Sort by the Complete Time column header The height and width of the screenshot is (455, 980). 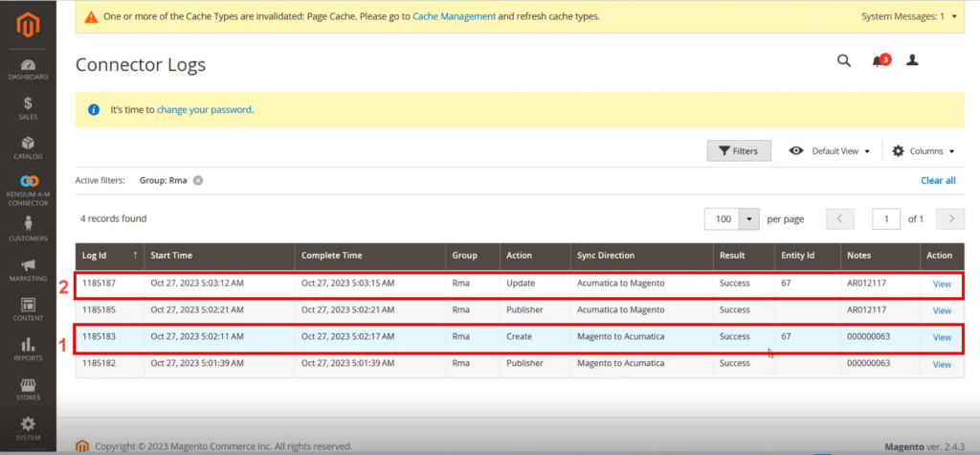[370, 256]
